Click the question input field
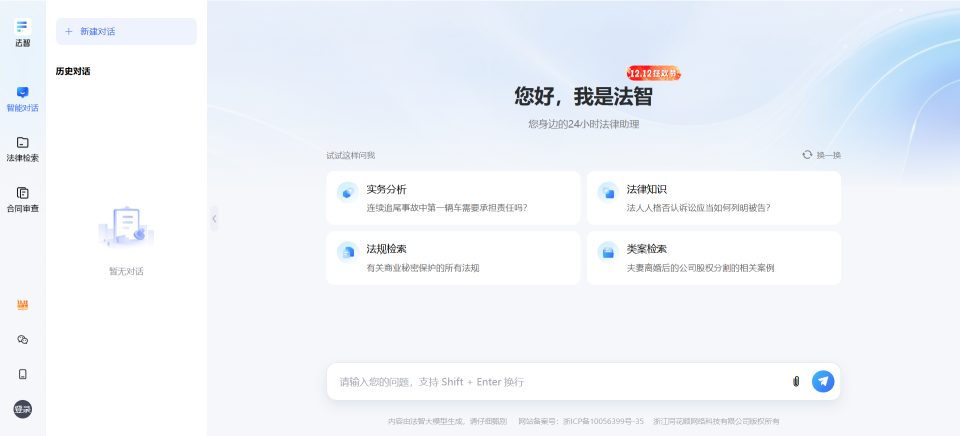 click(560, 382)
